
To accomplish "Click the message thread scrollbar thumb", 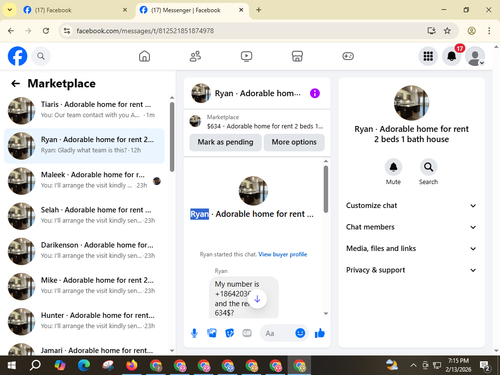I will pyautogui.click(x=326, y=189).
